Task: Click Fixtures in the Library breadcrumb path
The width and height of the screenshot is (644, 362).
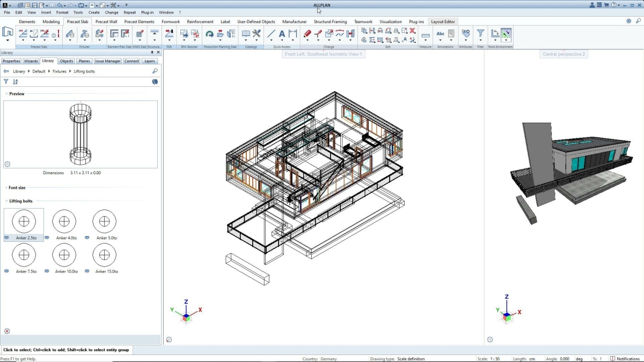Action: point(59,71)
